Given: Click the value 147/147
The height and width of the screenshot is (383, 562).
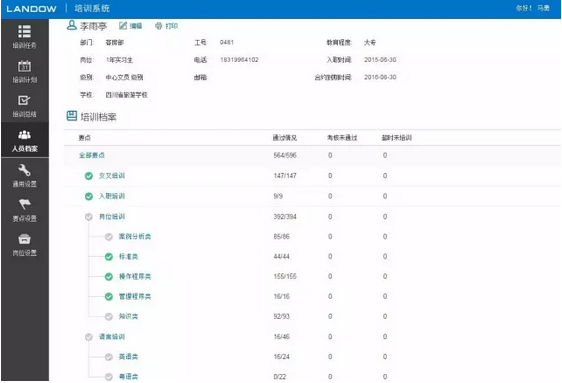Looking at the screenshot, I should click(x=285, y=176).
